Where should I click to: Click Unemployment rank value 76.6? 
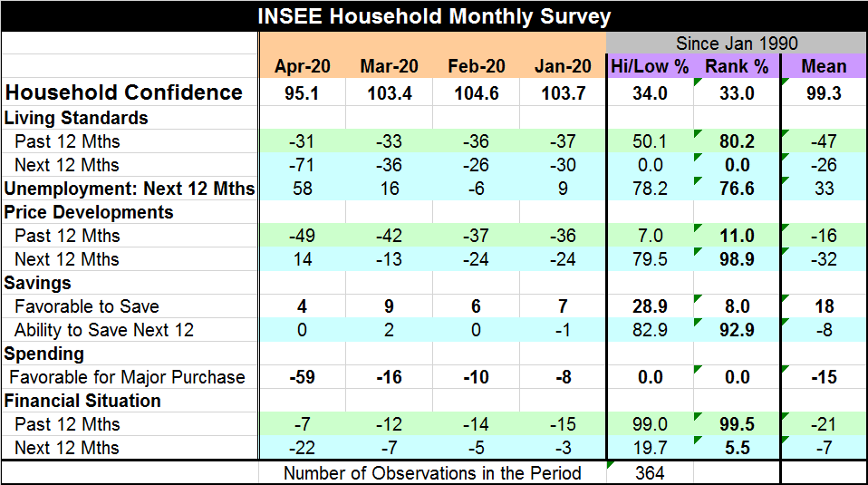click(737, 189)
